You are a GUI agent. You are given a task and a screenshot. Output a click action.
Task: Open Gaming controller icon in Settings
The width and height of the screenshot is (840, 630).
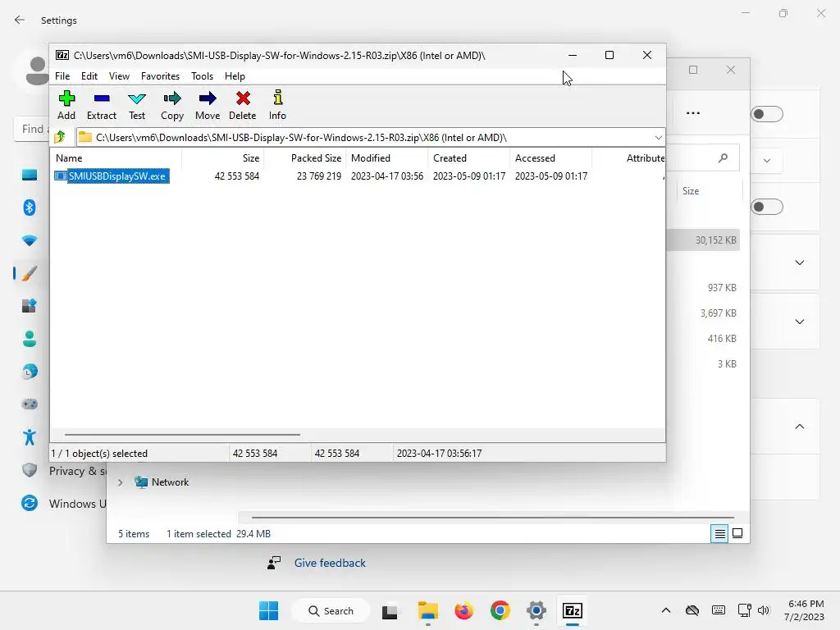[30, 404]
